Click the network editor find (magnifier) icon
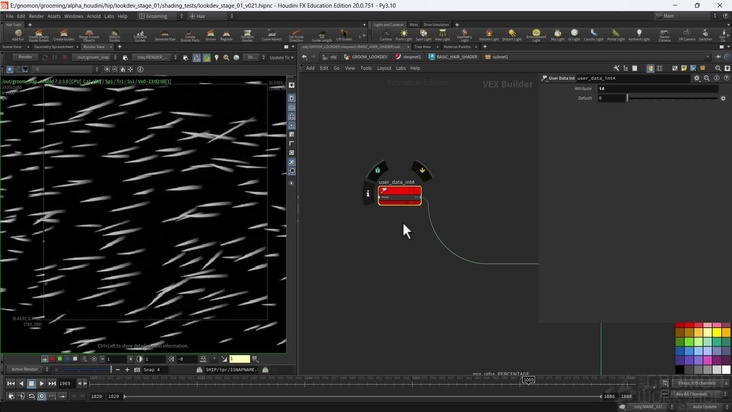The width and height of the screenshot is (732, 412). tap(718, 68)
